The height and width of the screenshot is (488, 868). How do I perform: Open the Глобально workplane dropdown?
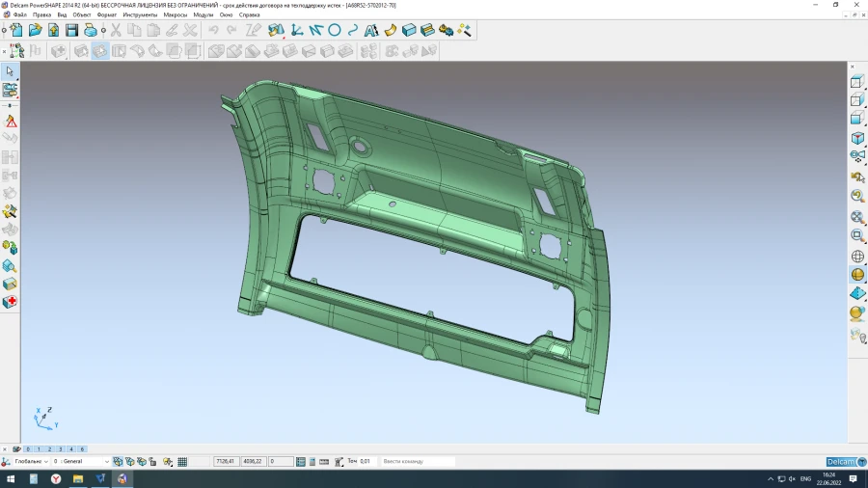[46, 462]
